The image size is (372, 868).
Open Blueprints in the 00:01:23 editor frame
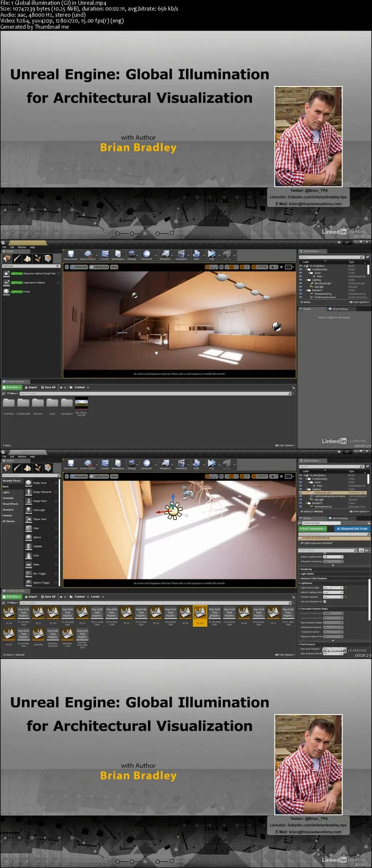[165, 464]
